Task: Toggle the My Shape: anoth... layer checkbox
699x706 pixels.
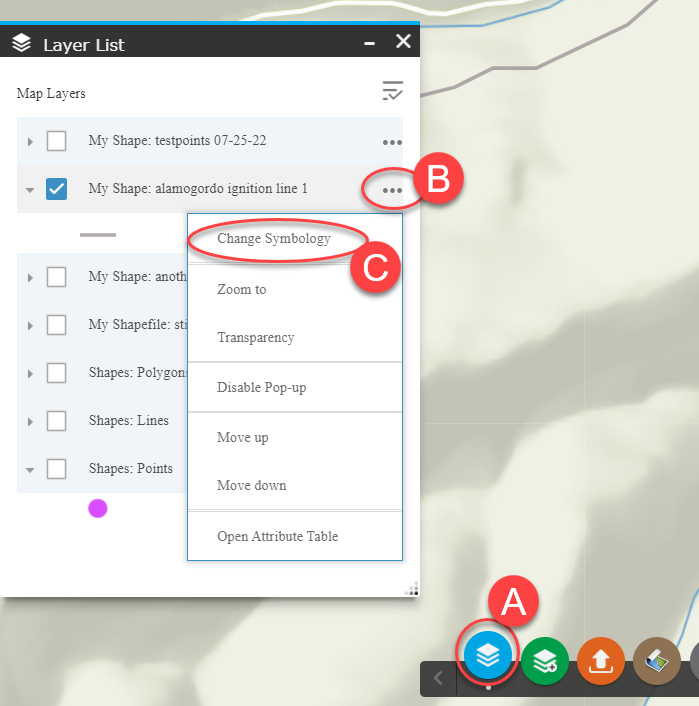Action: tap(56, 277)
